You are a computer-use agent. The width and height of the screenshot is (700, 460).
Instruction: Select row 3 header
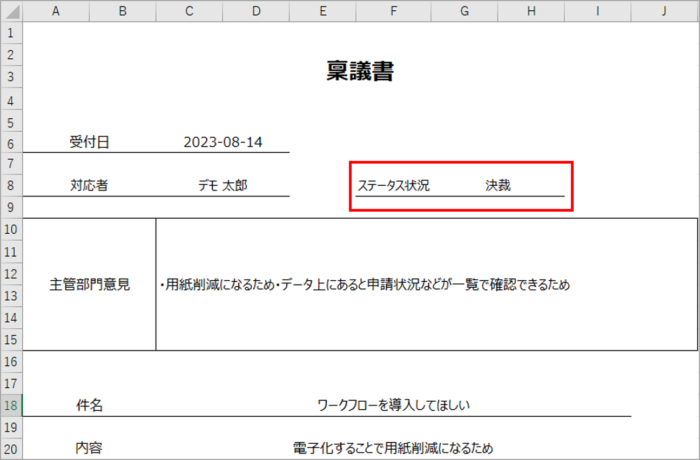[x=11, y=77]
